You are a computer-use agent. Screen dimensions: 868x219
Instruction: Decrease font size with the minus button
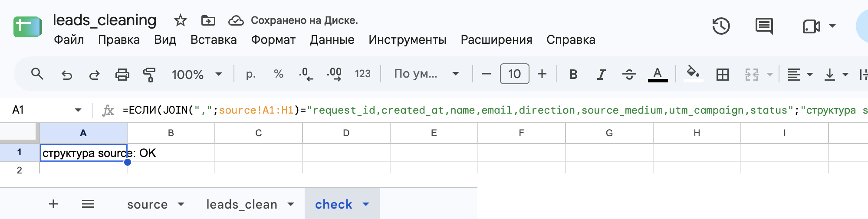(x=487, y=74)
